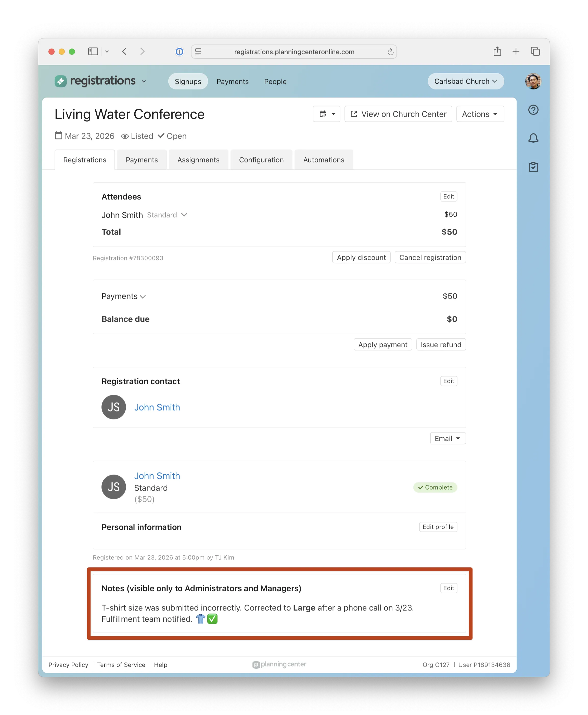The image size is (588, 715).
Task: Open the clipboard checklist icon in sidebar
Action: 533,167
